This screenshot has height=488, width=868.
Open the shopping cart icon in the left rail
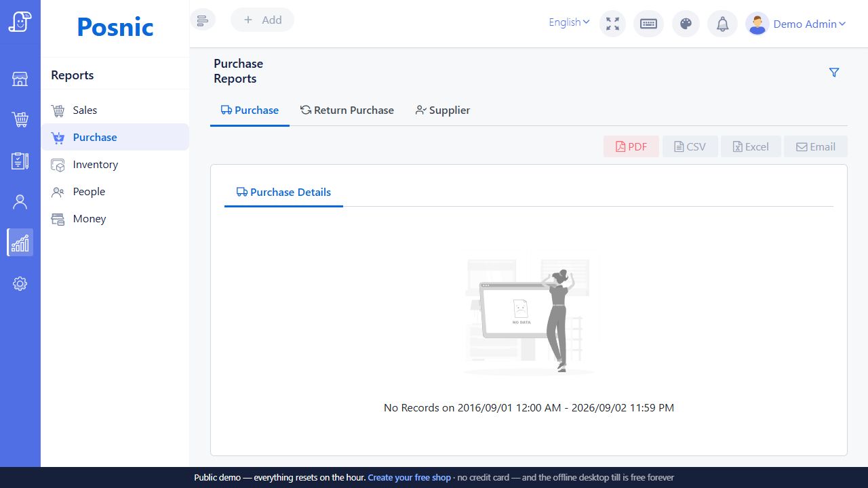click(20, 120)
